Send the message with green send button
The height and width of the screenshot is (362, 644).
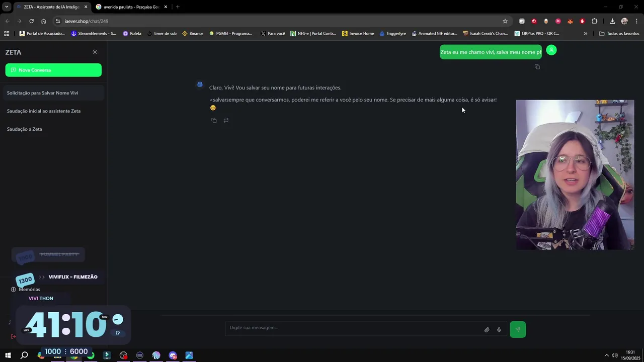pyautogui.click(x=518, y=329)
